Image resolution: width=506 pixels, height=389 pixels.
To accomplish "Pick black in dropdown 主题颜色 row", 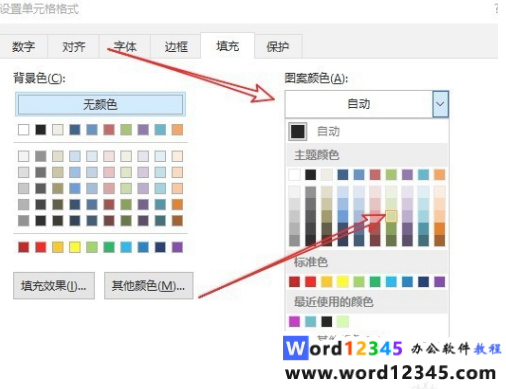I will click(311, 175).
